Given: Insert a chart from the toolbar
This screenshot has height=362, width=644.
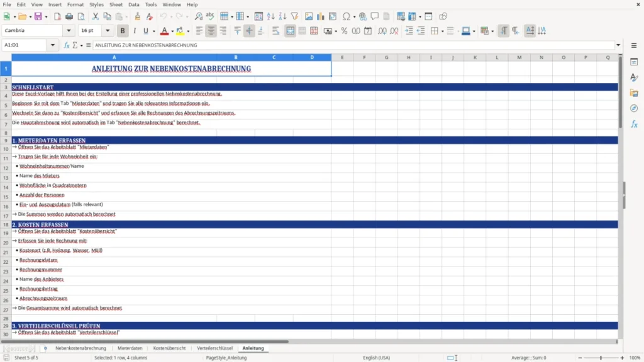Looking at the screenshot, I should [321, 16].
